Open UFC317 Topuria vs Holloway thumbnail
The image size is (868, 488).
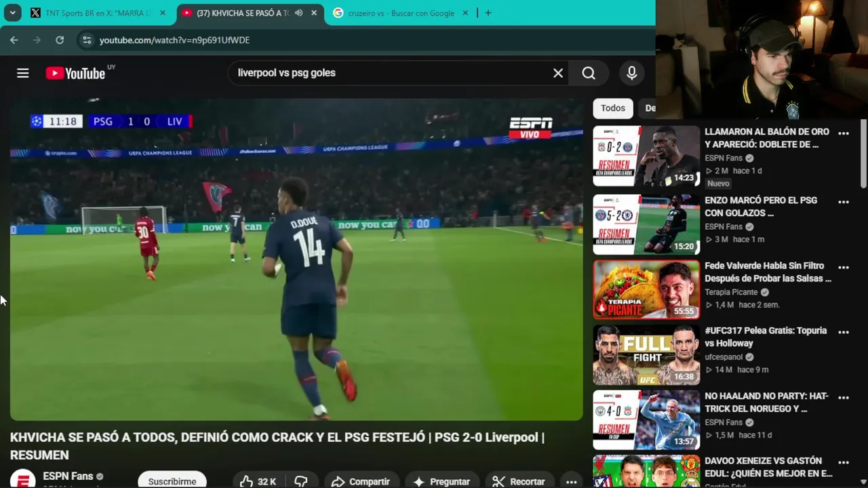(x=646, y=355)
